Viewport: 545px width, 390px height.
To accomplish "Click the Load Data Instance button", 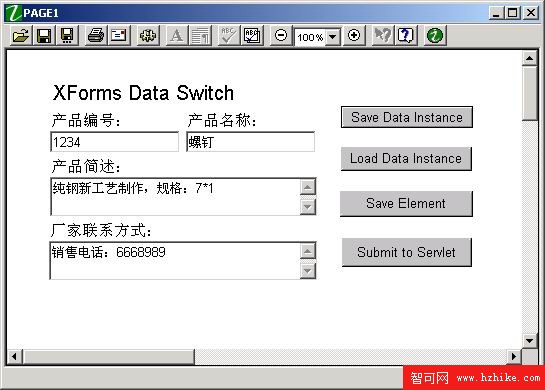I will click(x=406, y=159).
